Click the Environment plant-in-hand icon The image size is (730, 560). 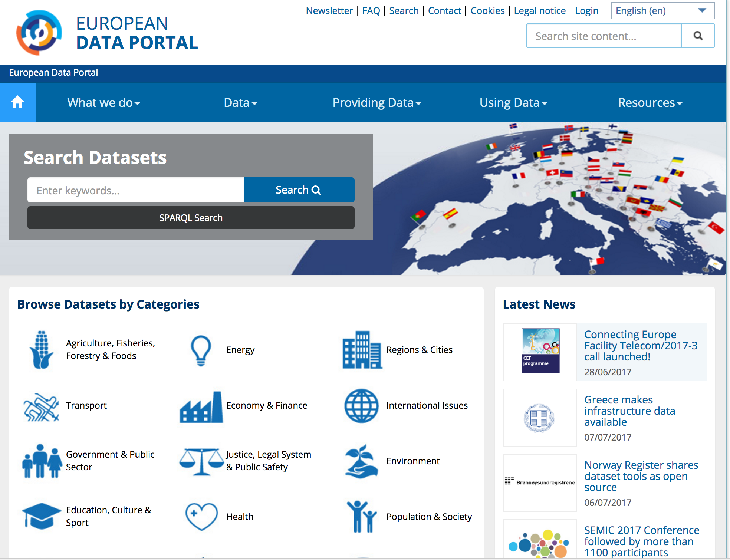361,461
